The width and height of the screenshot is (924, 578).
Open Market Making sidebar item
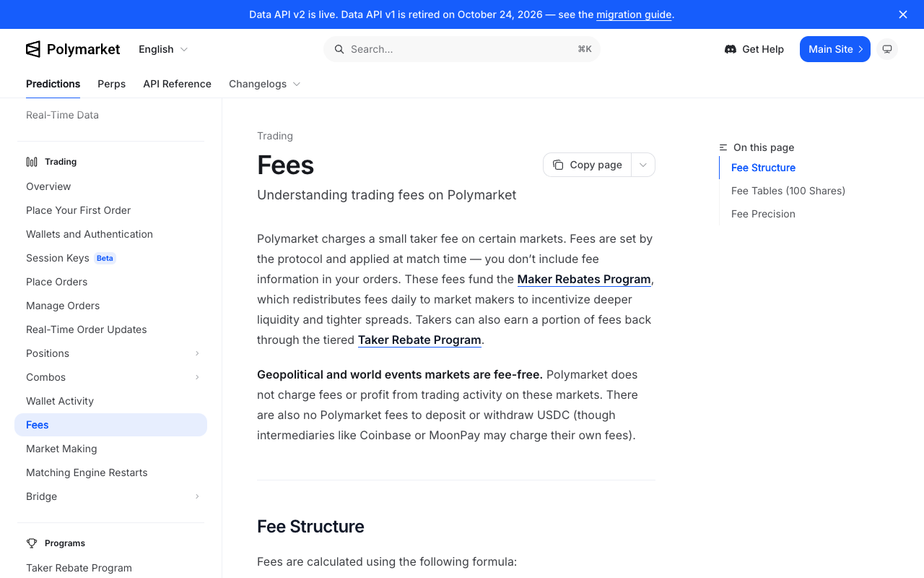pos(110,449)
